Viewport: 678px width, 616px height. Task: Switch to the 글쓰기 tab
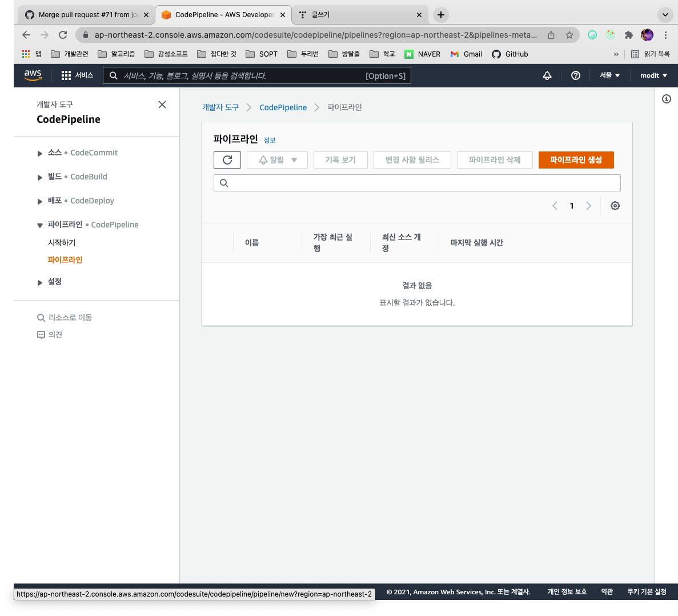[360, 15]
